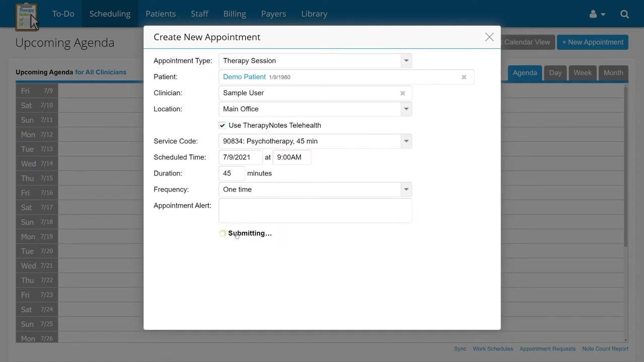
Task: Select the Thu 7/15 agenda row
Action: [x=320, y=178]
